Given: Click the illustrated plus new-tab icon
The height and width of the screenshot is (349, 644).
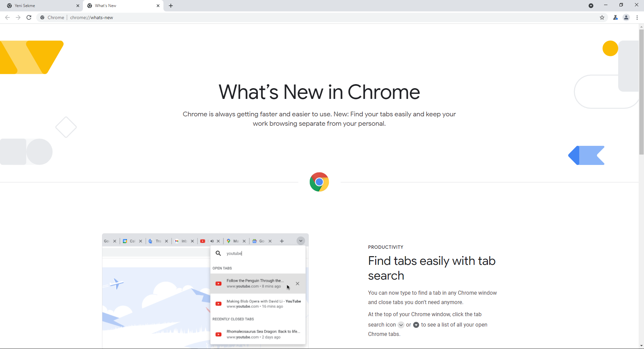Looking at the screenshot, I should pyautogui.click(x=282, y=241).
